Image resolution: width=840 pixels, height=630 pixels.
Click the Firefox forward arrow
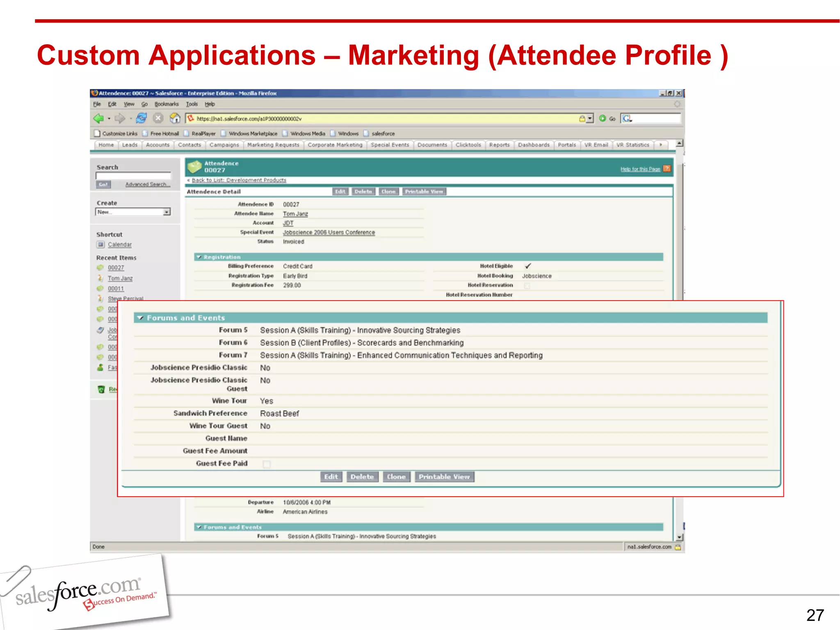pyautogui.click(x=120, y=119)
